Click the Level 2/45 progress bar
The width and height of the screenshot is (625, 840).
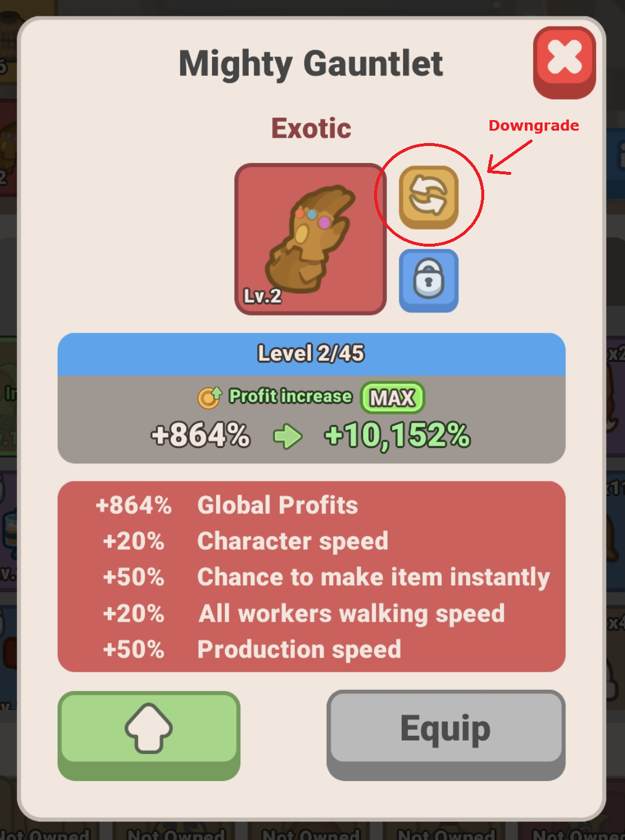(312, 354)
